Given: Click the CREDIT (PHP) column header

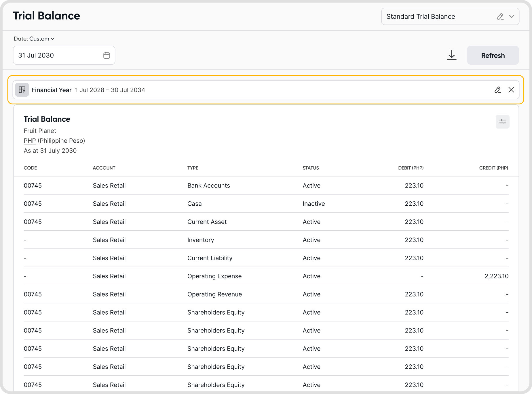Looking at the screenshot, I should point(493,168).
